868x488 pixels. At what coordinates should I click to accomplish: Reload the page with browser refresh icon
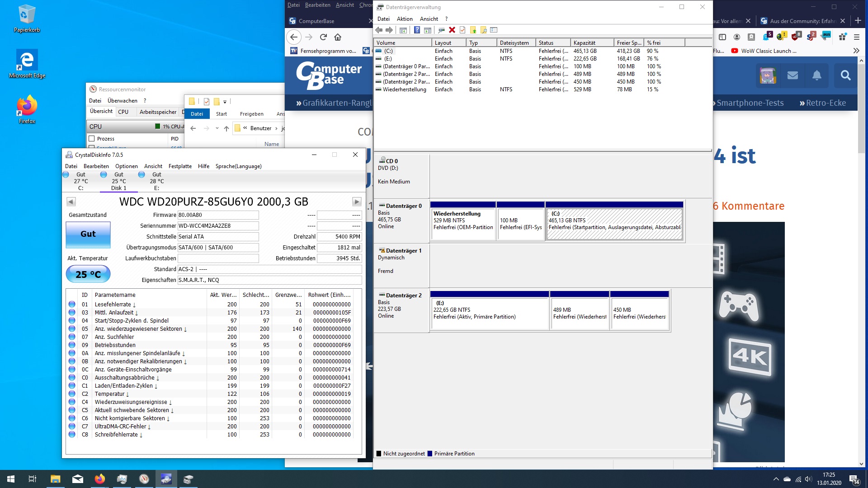(x=323, y=37)
